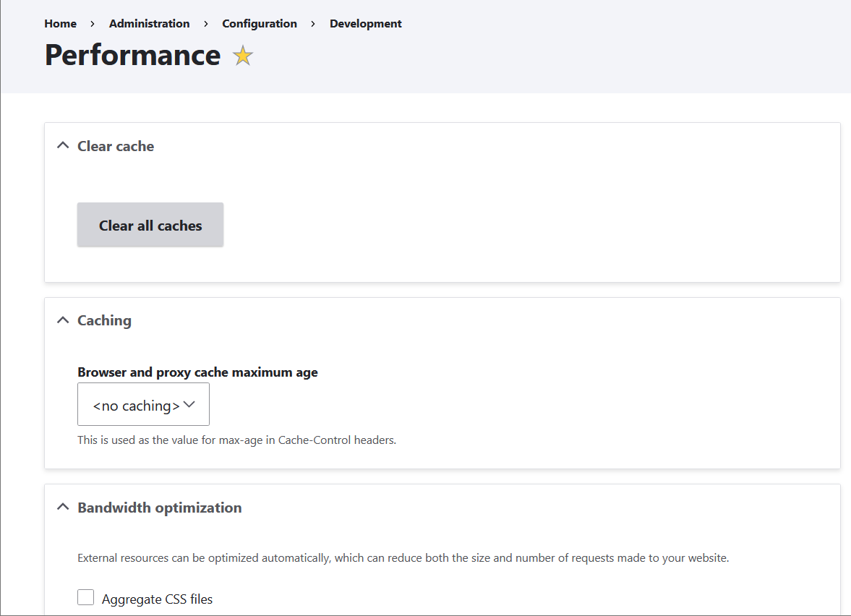Toggle the Bandwidth optimization heading
This screenshot has width=851, height=616.
(159, 508)
